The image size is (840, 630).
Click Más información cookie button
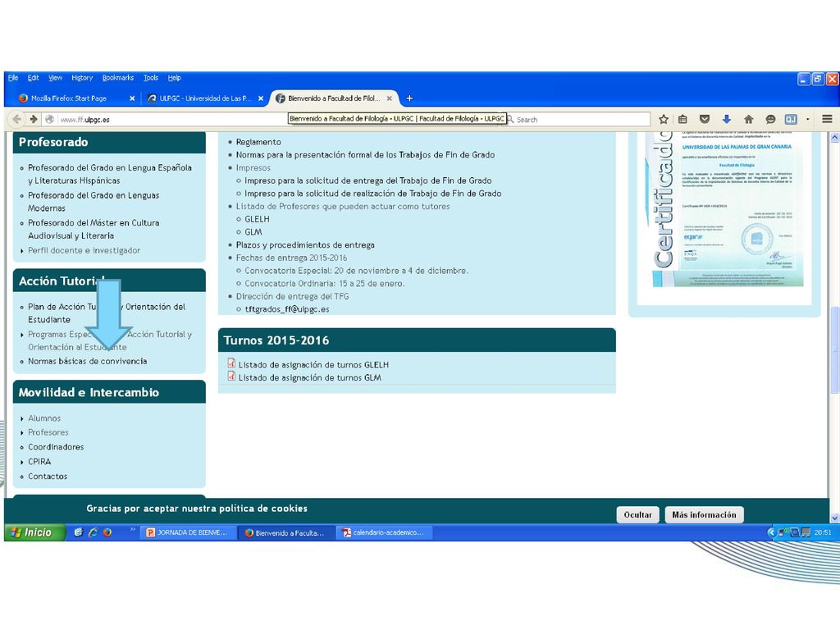tap(704, 514)
